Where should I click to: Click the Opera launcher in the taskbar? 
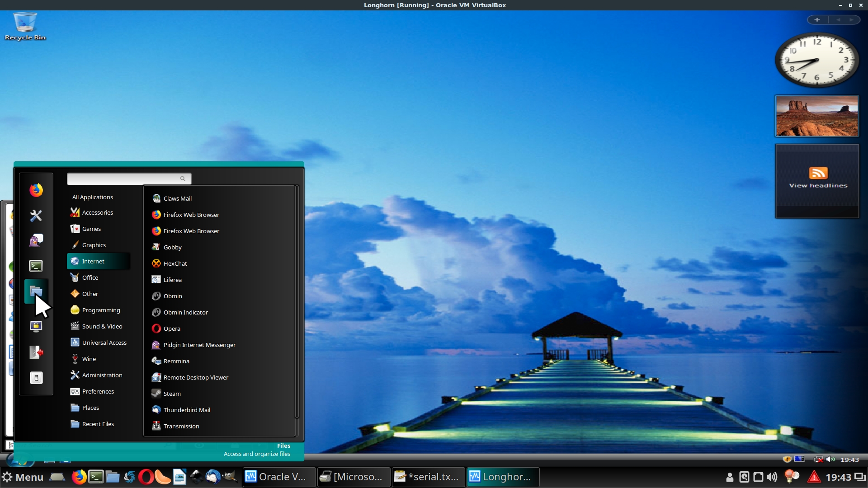click(x=146, y=477)
